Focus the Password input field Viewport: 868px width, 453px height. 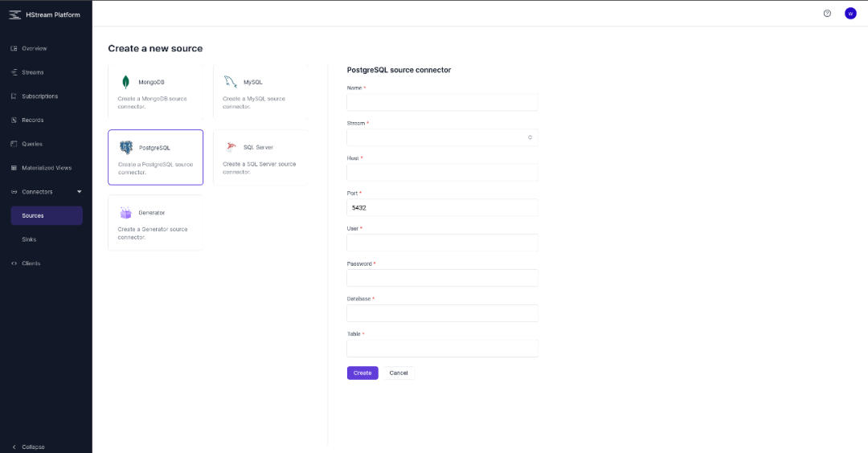tap(442, 278)
